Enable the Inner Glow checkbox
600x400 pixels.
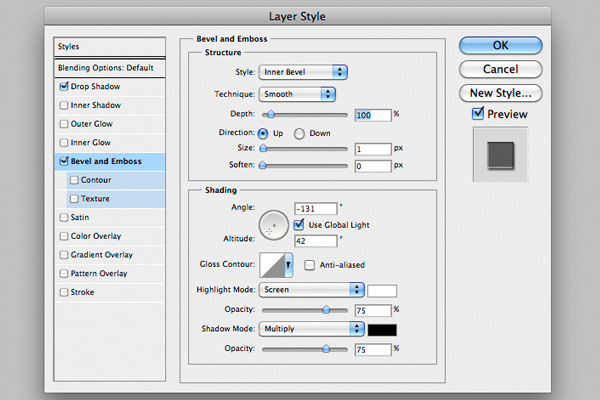(x=64, y=142)
